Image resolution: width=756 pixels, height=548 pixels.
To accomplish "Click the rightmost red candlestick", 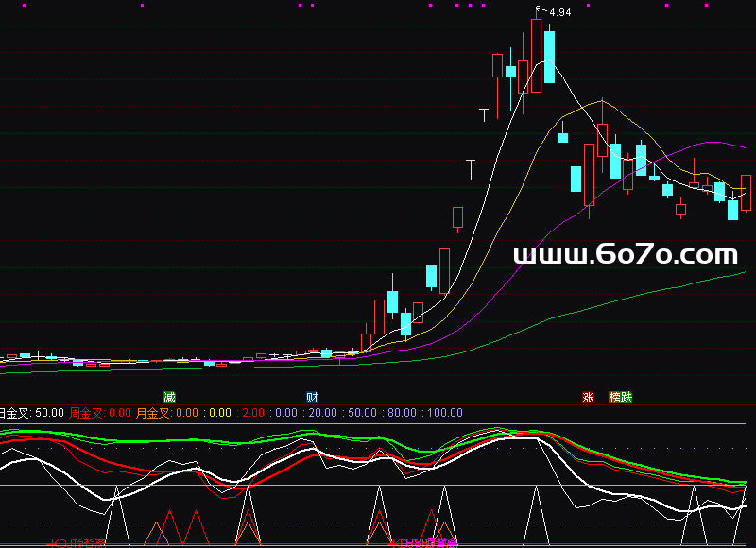I will (746, 193).
